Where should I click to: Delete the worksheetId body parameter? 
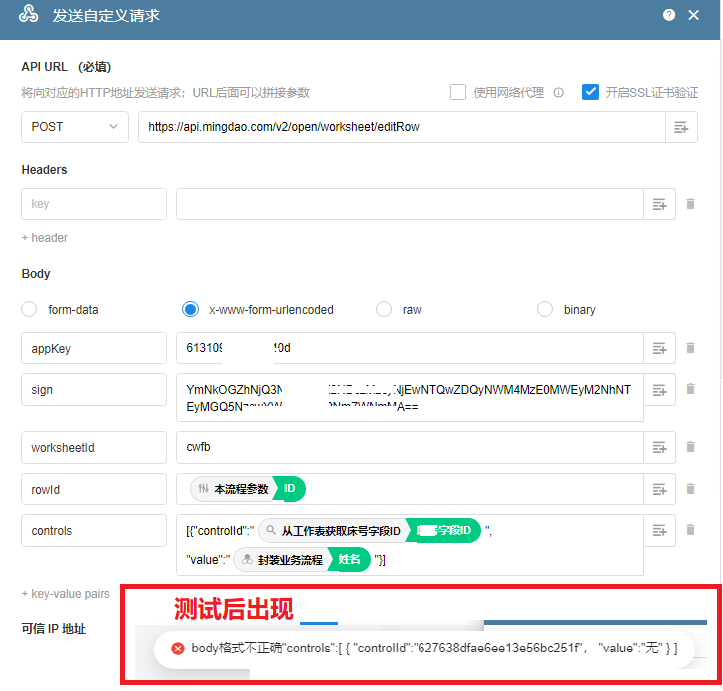tap(690, 447)
